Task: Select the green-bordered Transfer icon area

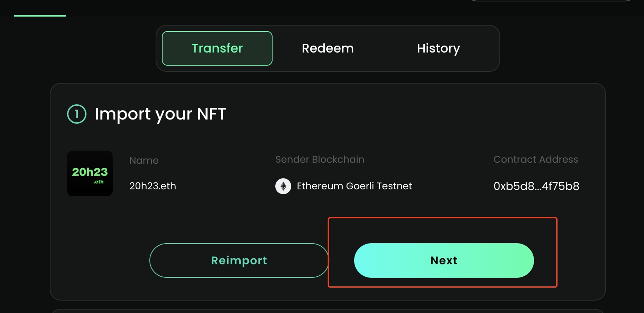Action: coord(217,48)
